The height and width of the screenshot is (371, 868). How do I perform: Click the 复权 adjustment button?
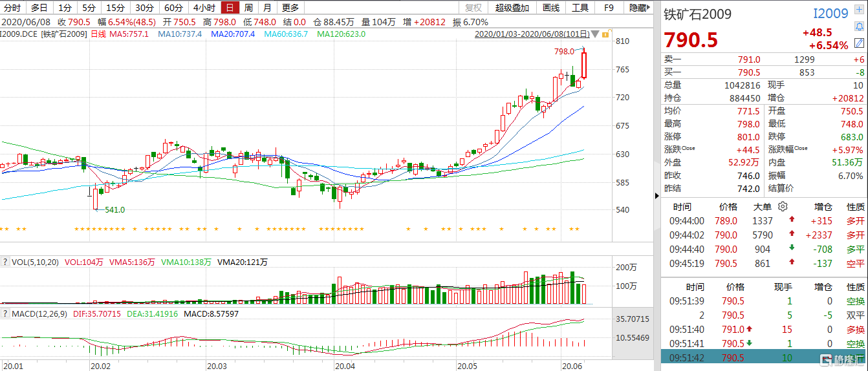[x=473, y=8]
